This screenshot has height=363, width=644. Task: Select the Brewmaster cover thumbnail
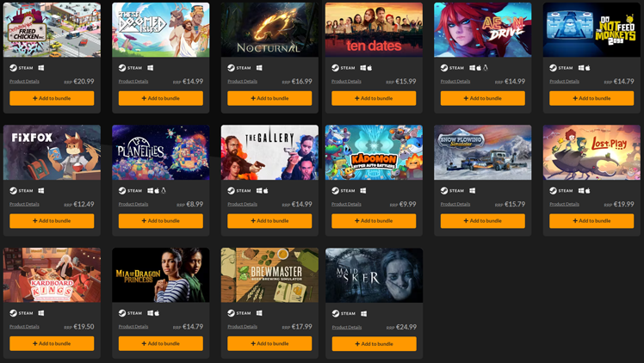click(269, 274)
